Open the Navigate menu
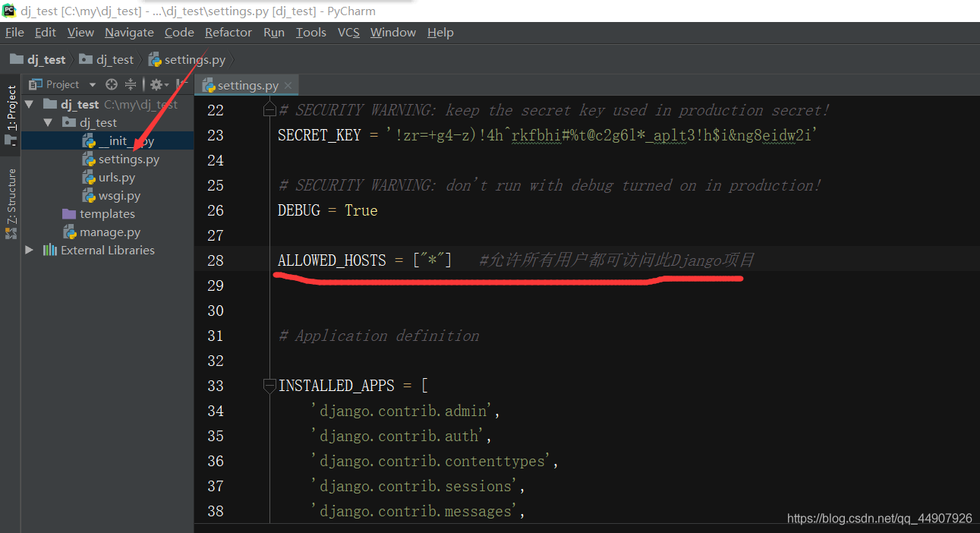Viewport: 980px width, 533px height. click(129, 33)
